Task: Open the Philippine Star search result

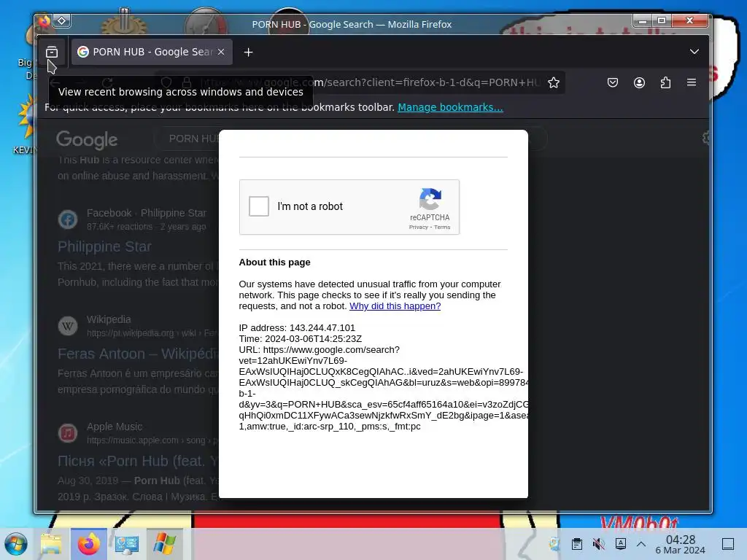Action: (104, 246)
